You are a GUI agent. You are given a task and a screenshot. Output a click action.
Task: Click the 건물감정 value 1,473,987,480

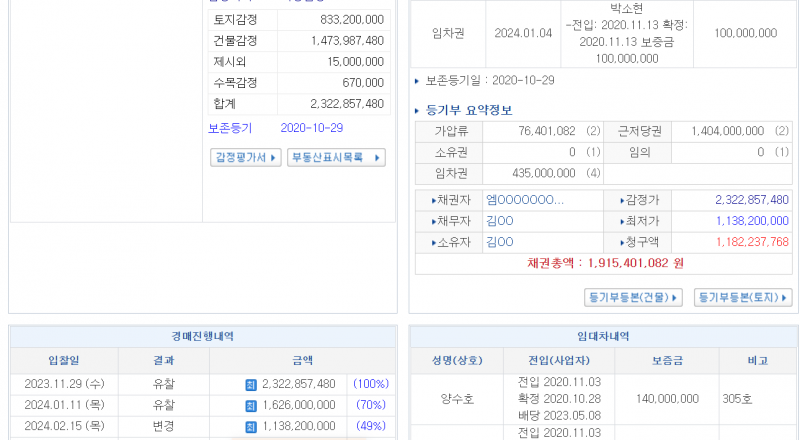pyautogui.click(x=347, y=41)
